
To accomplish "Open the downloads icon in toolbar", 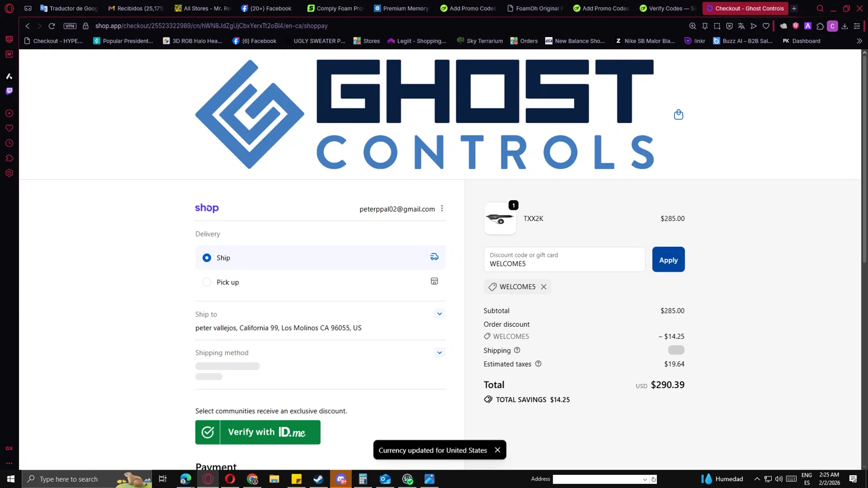I will coord(845,26).
